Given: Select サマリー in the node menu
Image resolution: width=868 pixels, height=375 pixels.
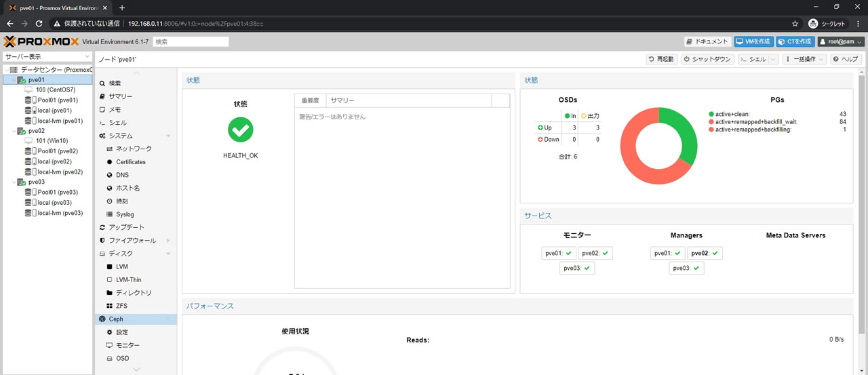Looking at the screenshot, I should [x=120, y=96].
